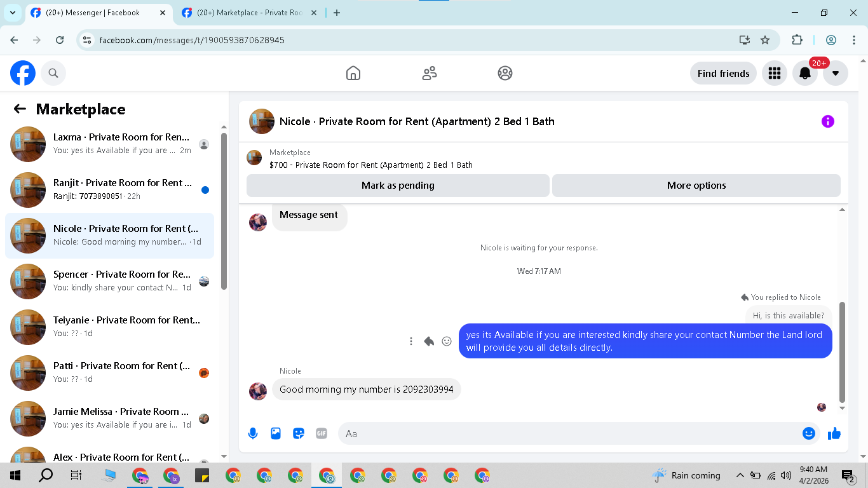Click the chat list scrollbar
This screenshot has height=488, width=868.
click(x=224, y=211)
